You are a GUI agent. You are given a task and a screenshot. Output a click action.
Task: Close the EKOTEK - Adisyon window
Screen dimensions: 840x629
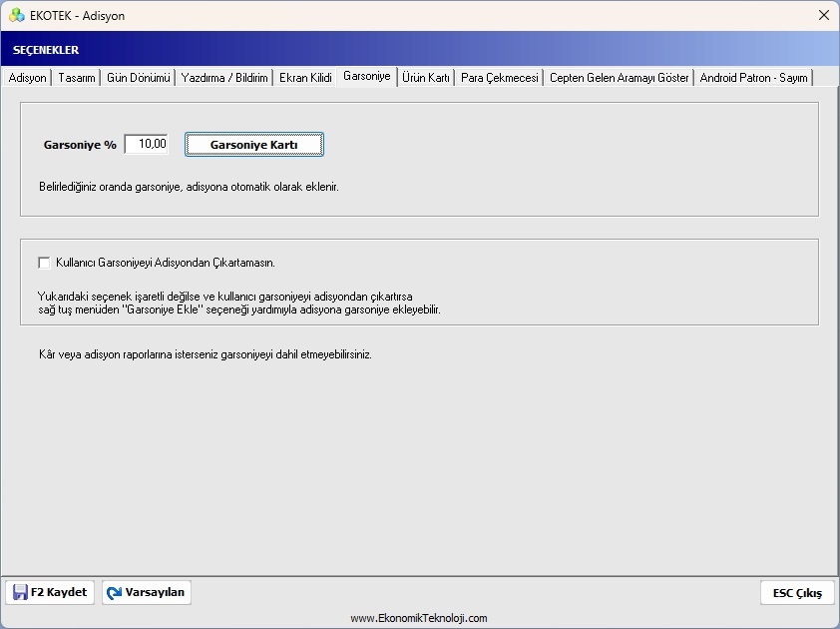(x=824, y=16)
